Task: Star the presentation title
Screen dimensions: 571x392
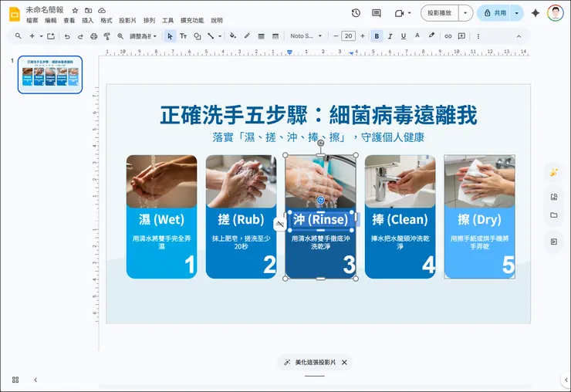Action: [75, 10]
